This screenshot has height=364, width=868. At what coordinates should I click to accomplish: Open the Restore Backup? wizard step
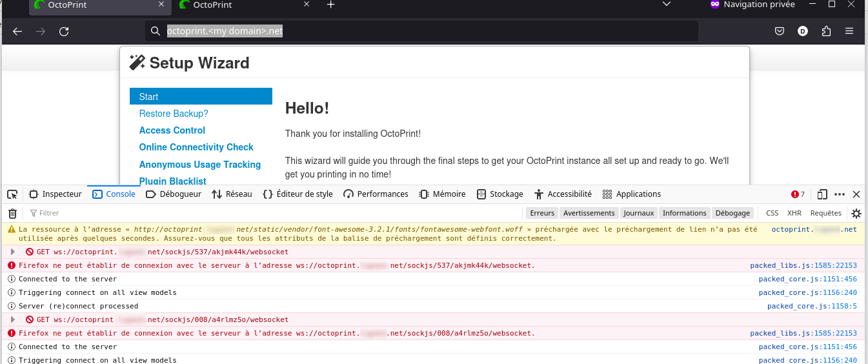click(x=174, y=114)
